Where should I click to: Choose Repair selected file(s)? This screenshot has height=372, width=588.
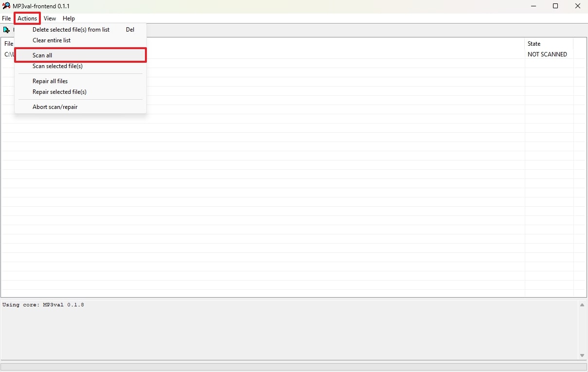(59, 92)
